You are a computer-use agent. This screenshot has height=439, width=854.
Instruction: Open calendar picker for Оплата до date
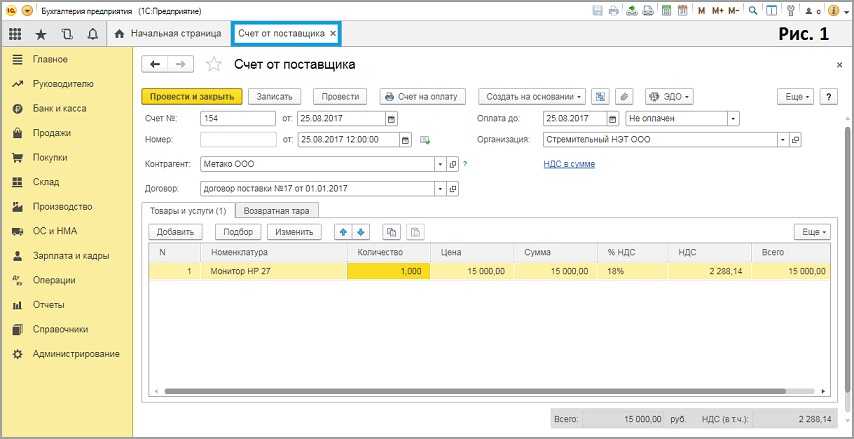[x=614, y=118]
